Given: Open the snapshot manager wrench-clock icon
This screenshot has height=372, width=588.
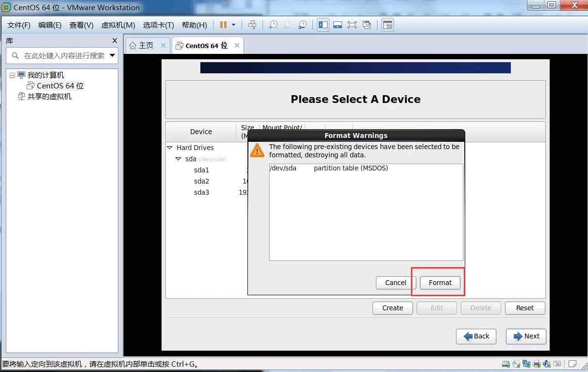Looking at the screenshot, I should click(303, 25).
